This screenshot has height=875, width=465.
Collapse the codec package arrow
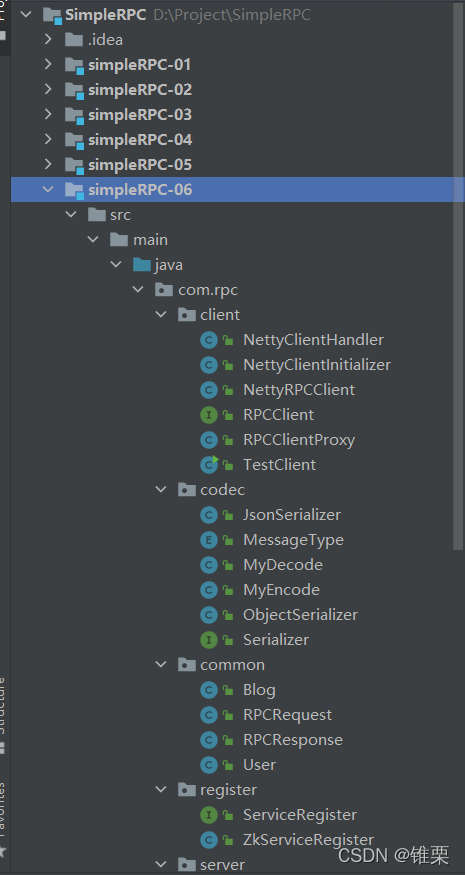pyautogui.click(x=161, y=489)
